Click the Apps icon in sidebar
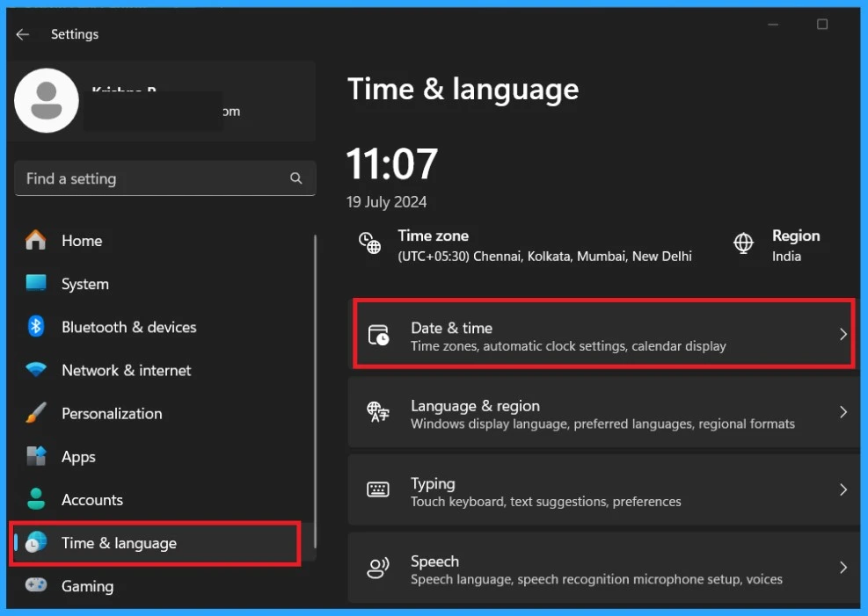The width and height of the screenshot is (868, 616). (36, 456)
